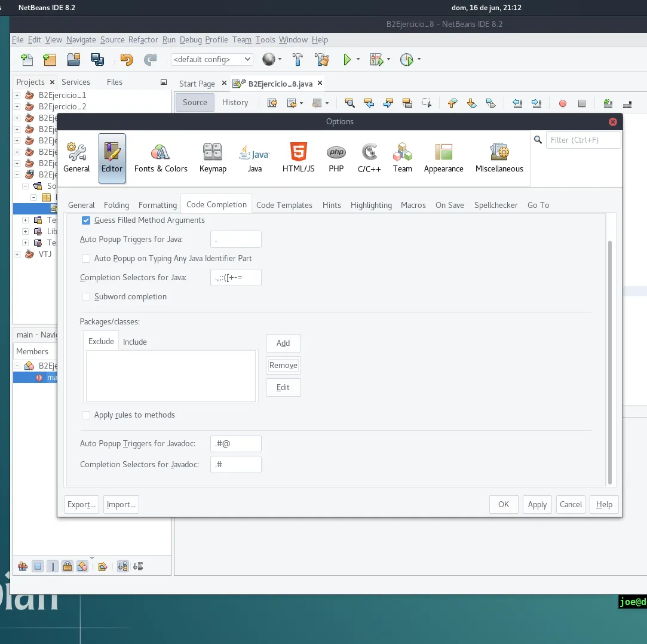Click the Clean and Build icon
The height and width of the screenshot is (644, 647).
tap(322, 59)
